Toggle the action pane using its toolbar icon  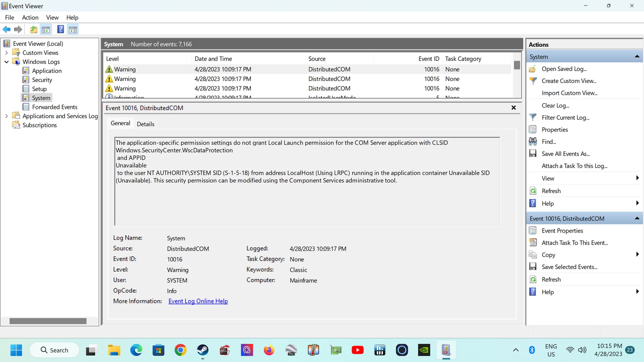click(x=73, y=29)
